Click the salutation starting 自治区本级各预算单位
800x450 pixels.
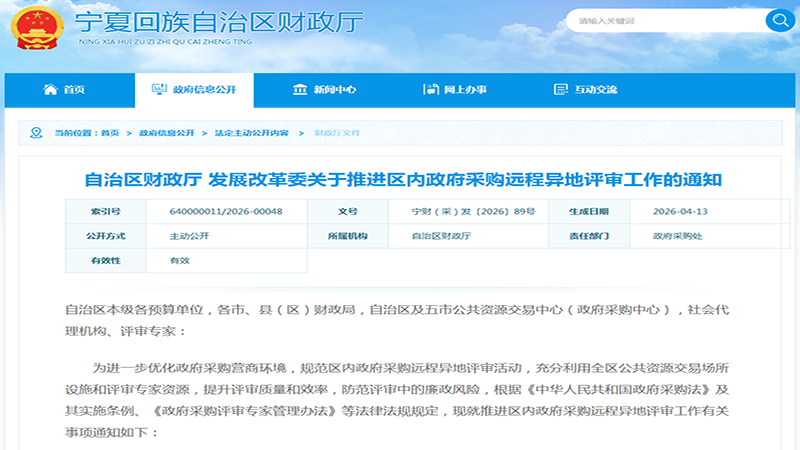click(x=397, y=320)
